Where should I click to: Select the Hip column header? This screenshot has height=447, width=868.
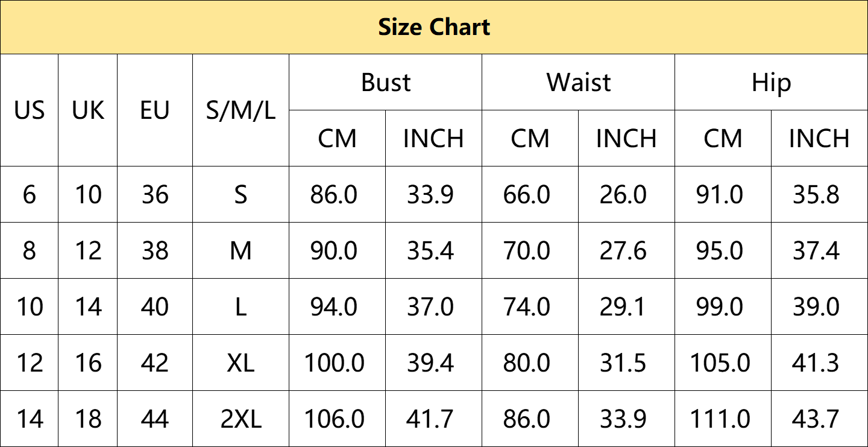(x=771, y=82)
